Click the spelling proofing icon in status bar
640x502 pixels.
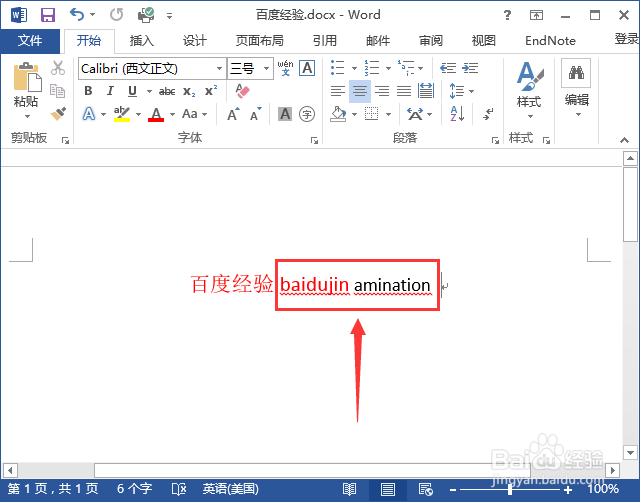pos(179,489)
